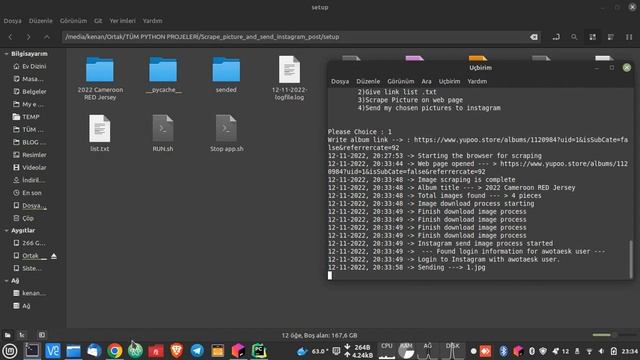
Task: Select the RUN.sh script
Action: tap(163, 133)
